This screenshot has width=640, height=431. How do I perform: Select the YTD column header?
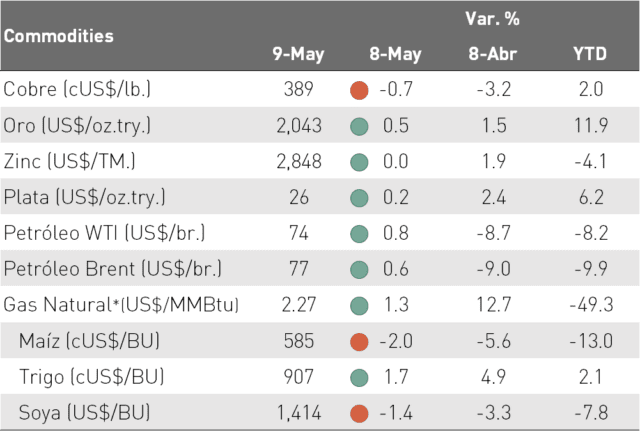590,53
